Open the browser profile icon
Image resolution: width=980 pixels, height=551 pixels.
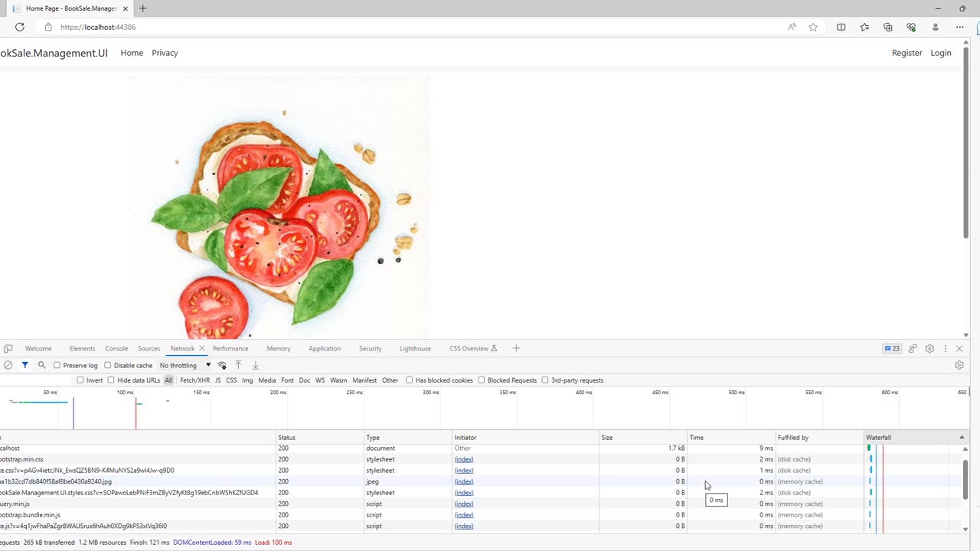pyautogui.click(x=936, y=27)
